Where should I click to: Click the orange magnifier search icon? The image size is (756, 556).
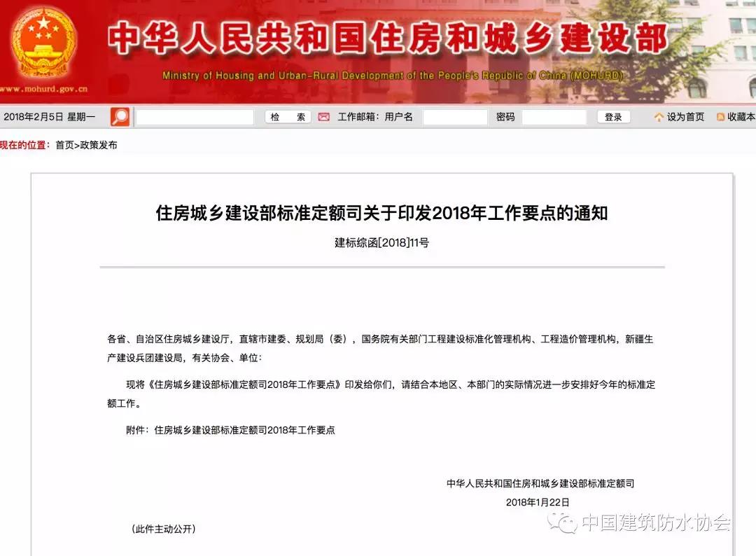(120, 117)
